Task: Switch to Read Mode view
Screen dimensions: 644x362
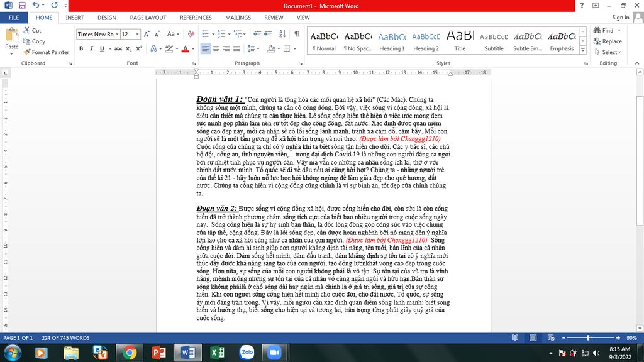Action: [x=515, y=337]
